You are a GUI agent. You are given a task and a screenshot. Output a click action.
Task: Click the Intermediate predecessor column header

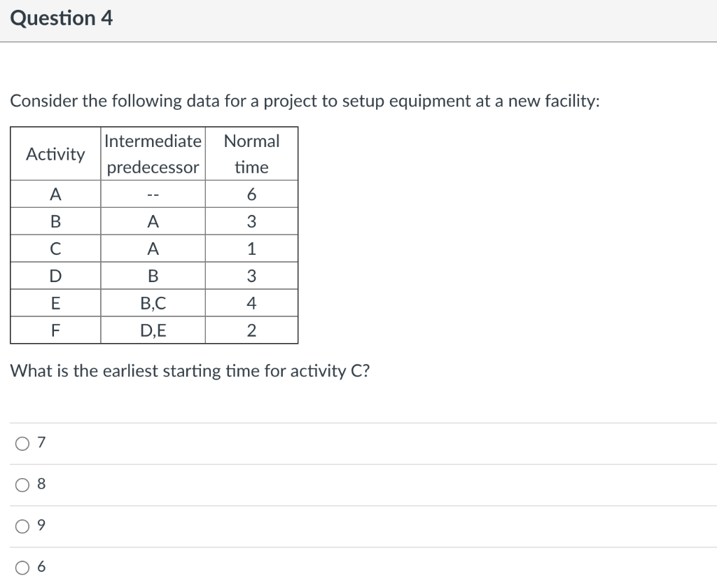click(153, 153)
